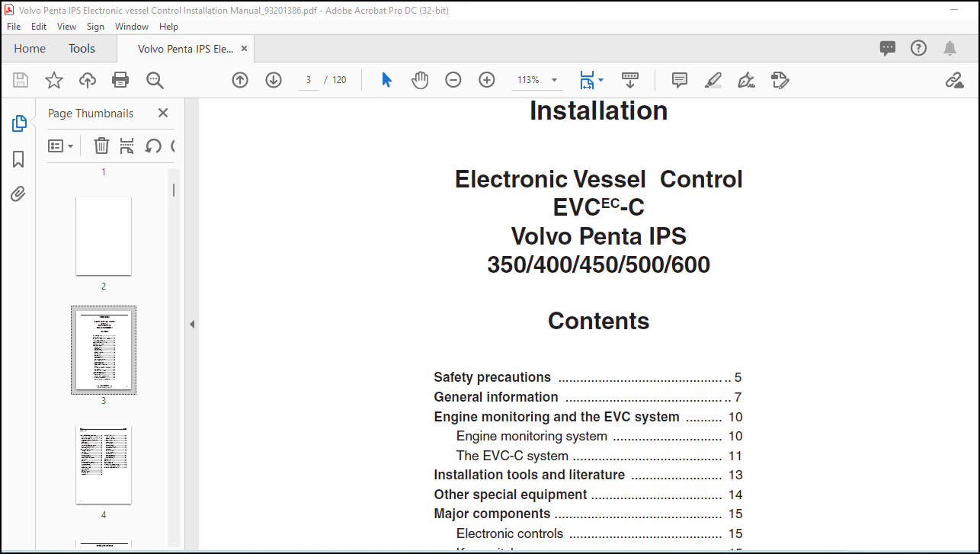Switch to the Home tab
This screenshot has height=554, width=980.
(x=30, y=48)
